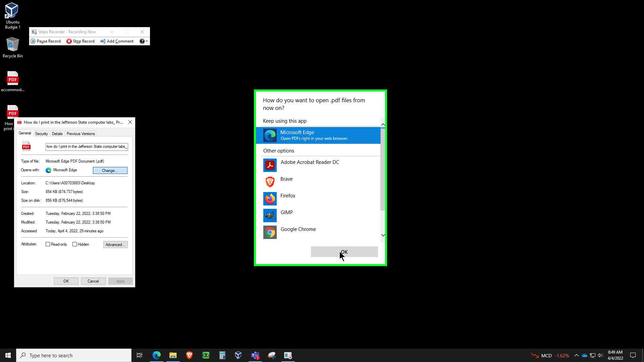The image size is (644, 362).
Task: Open the green eye app on taskbar
Action: tap(206, 355)
